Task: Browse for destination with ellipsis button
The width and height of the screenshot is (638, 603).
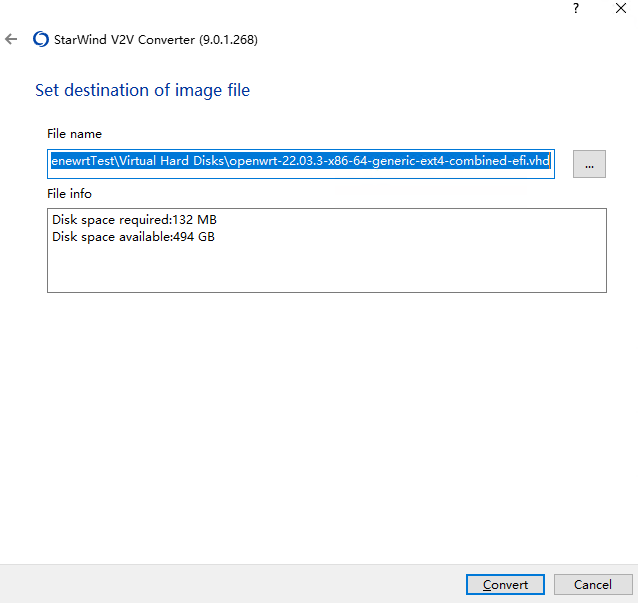Action: 589,164
